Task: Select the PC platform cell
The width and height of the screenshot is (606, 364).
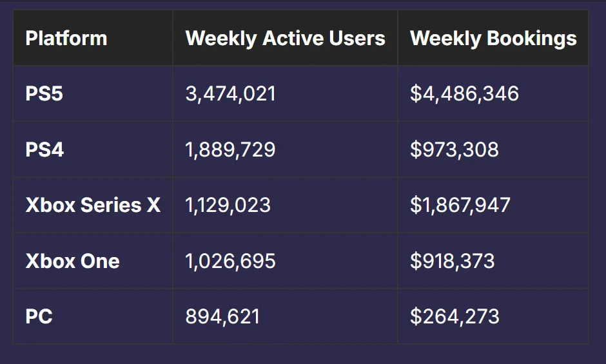Action: [39, 316]
